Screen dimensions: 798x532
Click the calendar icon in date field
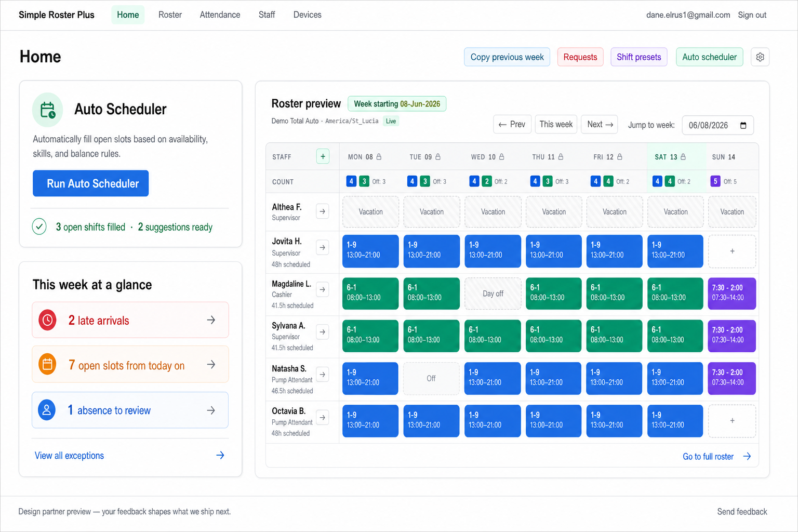point(743,125)
